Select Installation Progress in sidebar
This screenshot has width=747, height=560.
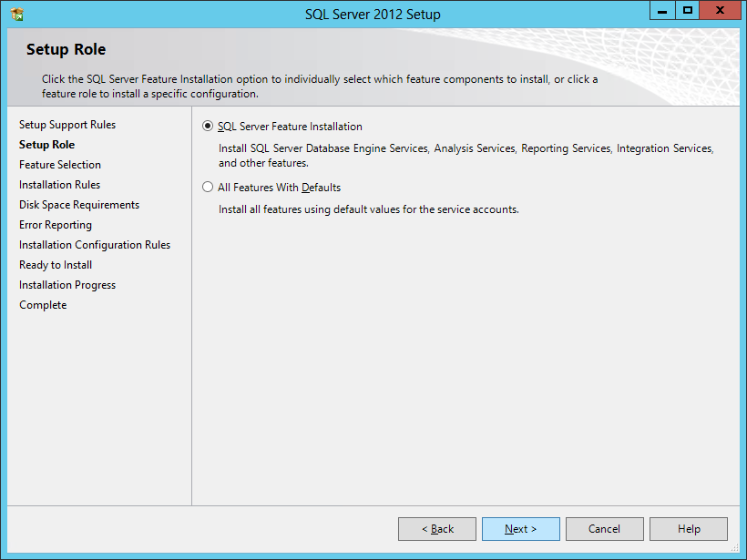67,284
